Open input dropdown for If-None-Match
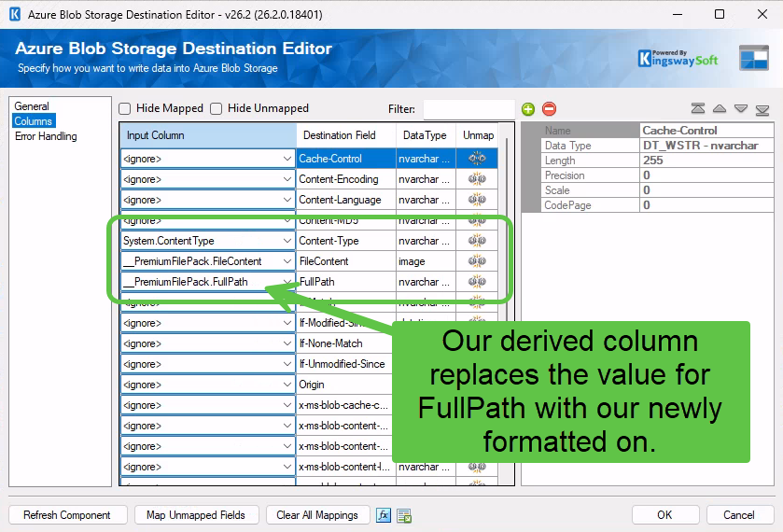 tap(287, 343)
